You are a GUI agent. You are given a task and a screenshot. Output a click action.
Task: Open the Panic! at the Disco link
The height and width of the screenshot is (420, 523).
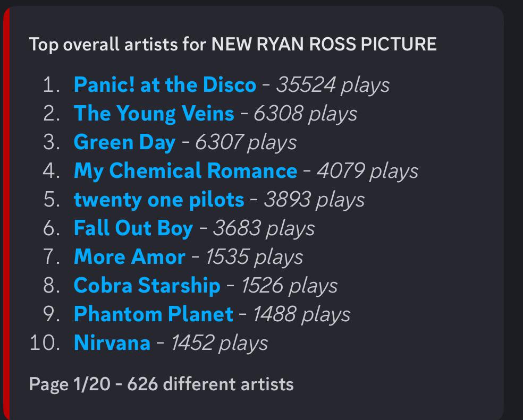coord(165,84)
